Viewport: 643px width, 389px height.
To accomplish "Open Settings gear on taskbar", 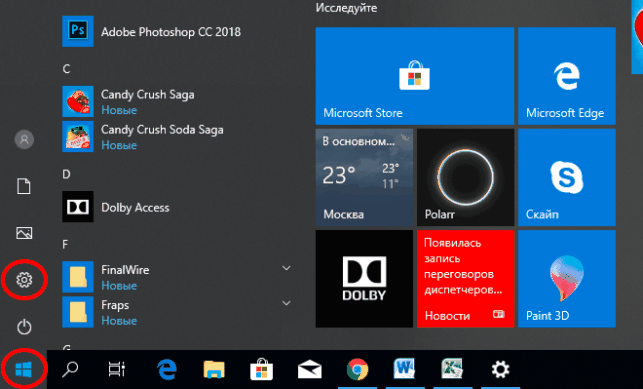I will [500, 370].
